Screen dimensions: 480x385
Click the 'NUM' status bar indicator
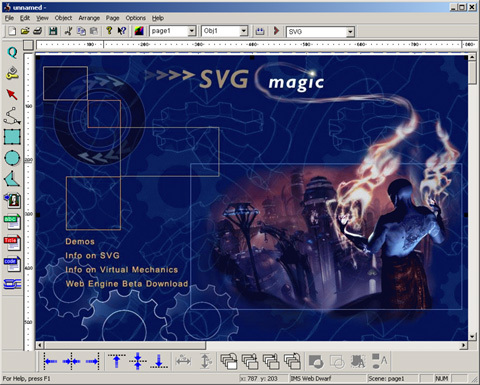[x=442, y=379]
